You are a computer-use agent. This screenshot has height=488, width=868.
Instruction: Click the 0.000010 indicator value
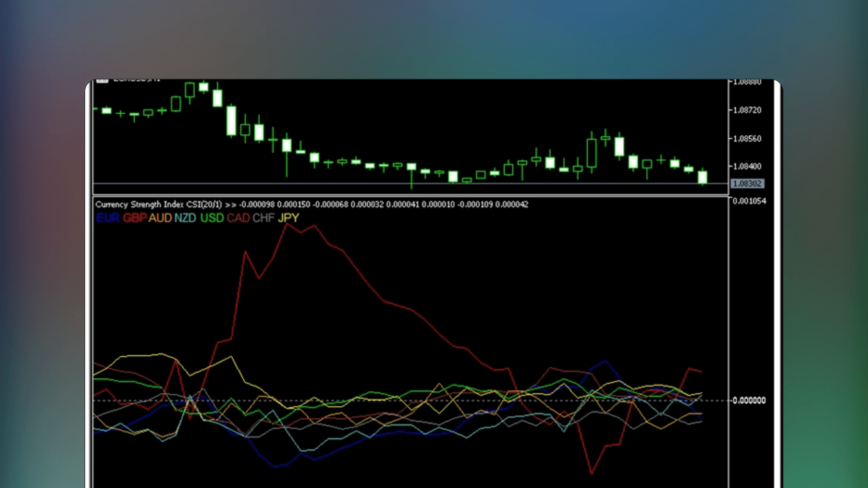tap(438, 205)
